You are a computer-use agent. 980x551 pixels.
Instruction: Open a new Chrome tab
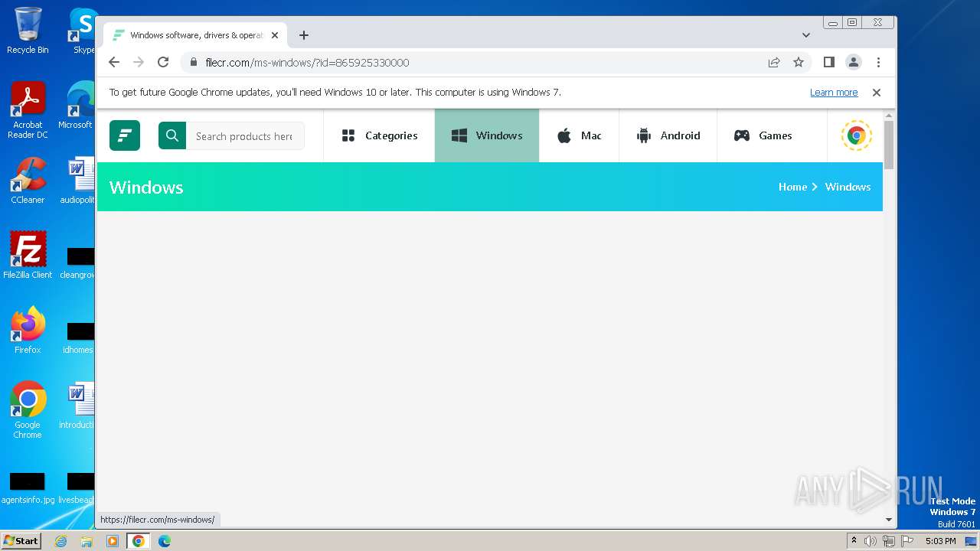304,35
